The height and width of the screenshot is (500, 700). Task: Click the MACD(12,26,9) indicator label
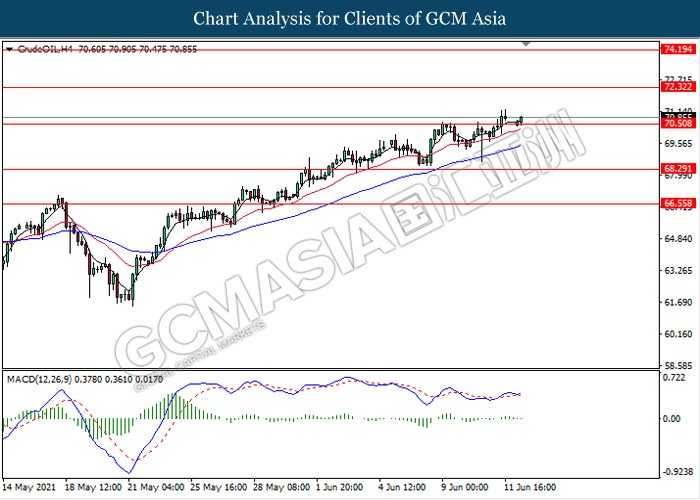pyautogui.click(x=39, y=379)
